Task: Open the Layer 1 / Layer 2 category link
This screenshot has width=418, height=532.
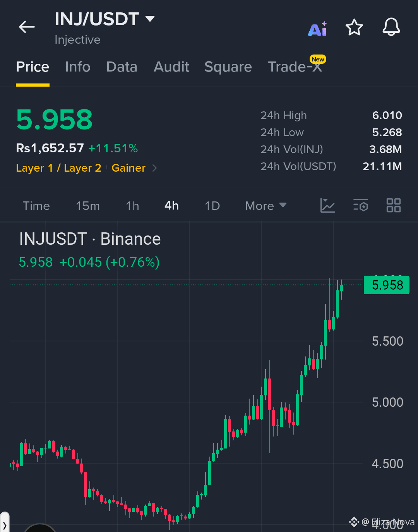Action: [x=58, y=168]
